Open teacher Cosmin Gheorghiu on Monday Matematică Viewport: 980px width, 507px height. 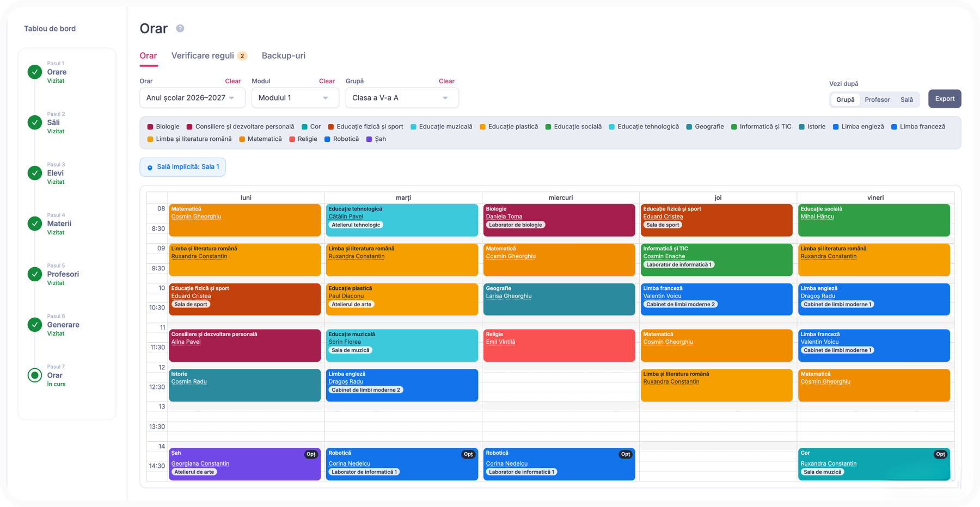(196, 217)
